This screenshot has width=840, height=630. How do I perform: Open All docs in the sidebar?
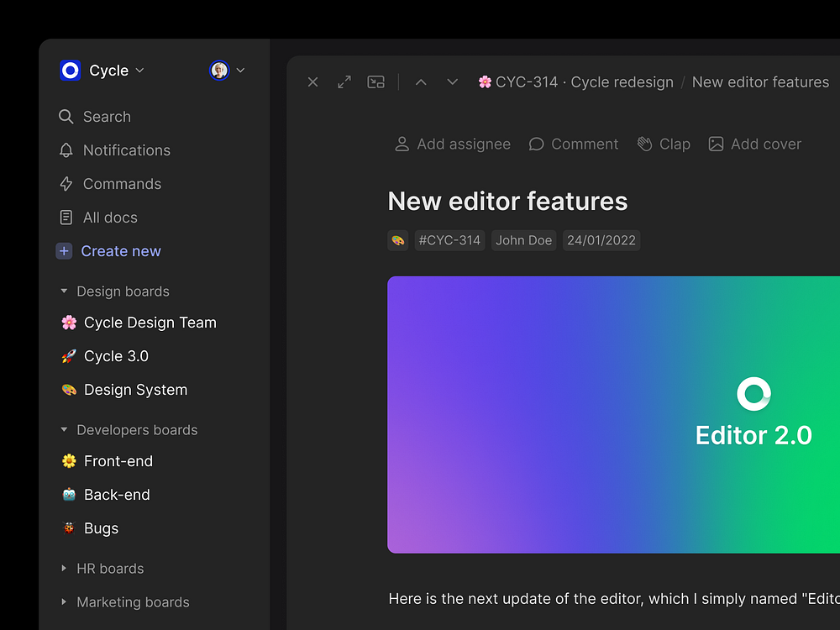click(x=109, y=218)
